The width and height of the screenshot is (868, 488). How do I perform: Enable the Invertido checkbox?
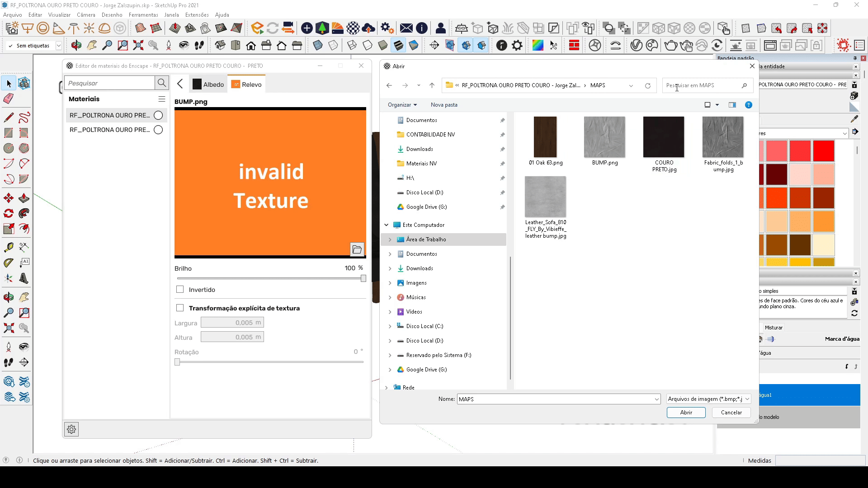(x=180, y=290)
